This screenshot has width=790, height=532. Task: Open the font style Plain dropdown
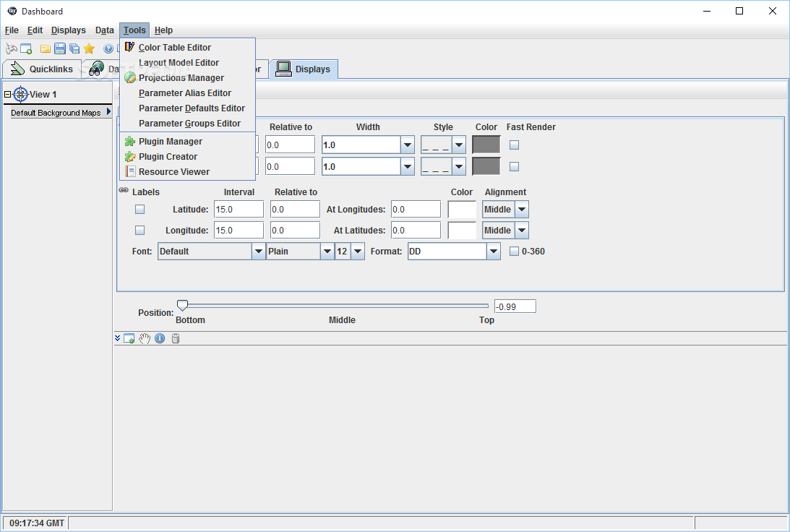(x=327, y=252)
